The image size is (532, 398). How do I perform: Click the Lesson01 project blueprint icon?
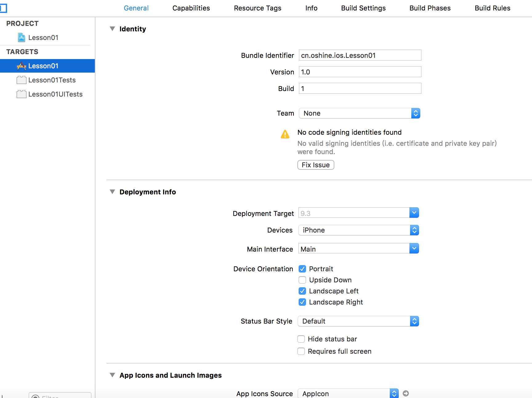[x=22, y=38]
